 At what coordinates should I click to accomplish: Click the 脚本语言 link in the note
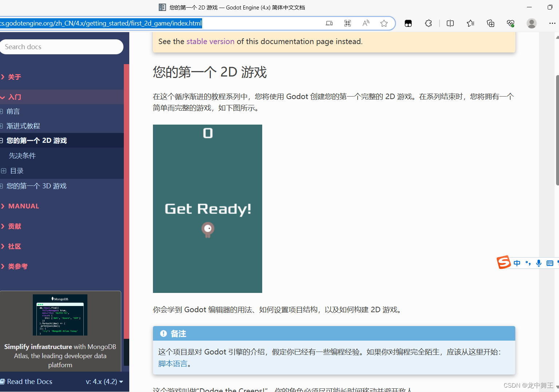coord(172,363)
